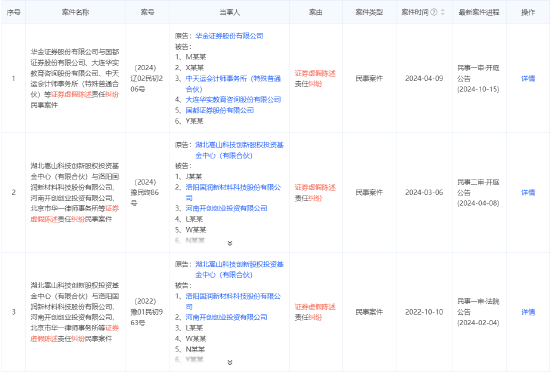Click defendant X某某 in row 1

click(x=195, y=67)
